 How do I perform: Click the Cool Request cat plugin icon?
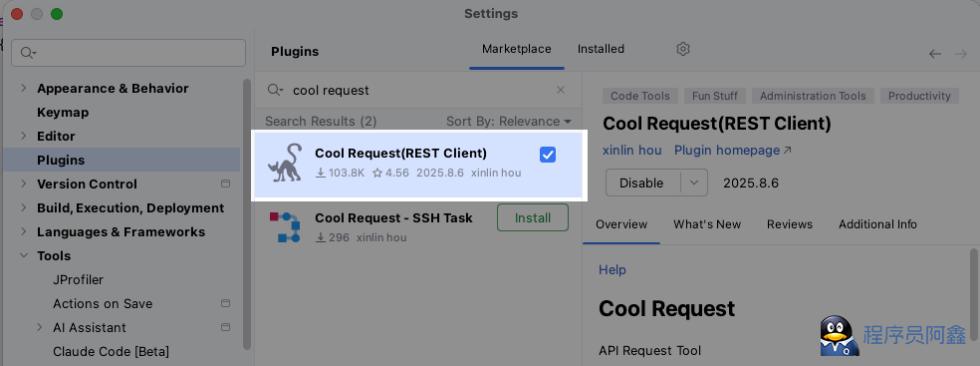click(286, 163)
